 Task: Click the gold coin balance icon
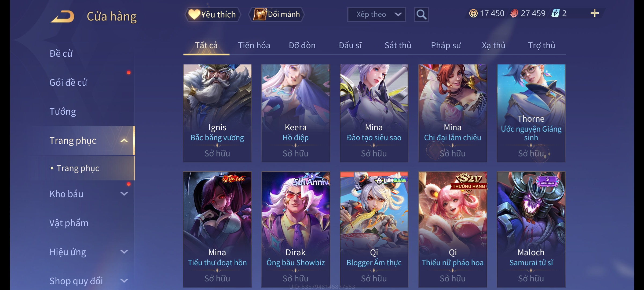pyautogui.click(x=473, y=13)
